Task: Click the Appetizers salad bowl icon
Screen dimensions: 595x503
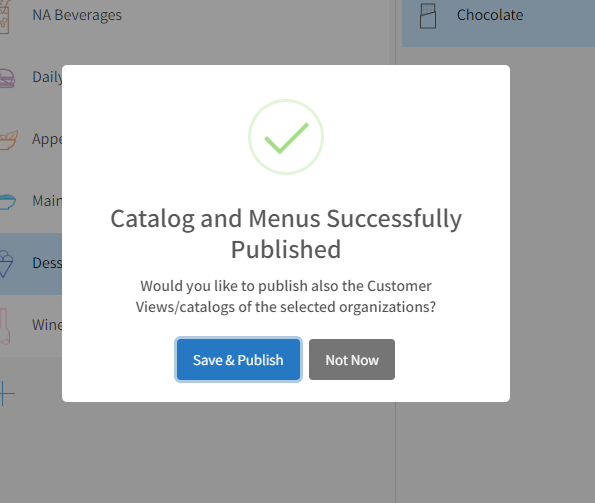Action: pyautogui.click(x=8, y=140)
